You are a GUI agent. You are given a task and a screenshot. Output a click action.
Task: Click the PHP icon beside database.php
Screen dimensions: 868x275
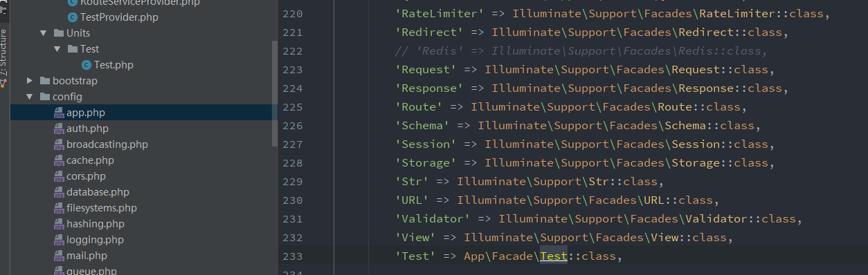tap(60, 192)
